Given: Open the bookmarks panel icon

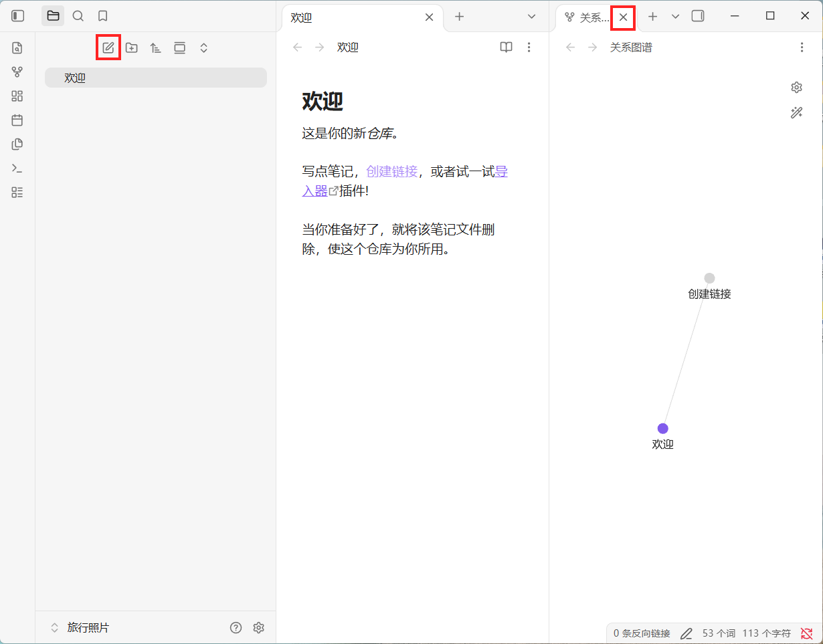Looking at the screenshot, I should click(102, 16).
